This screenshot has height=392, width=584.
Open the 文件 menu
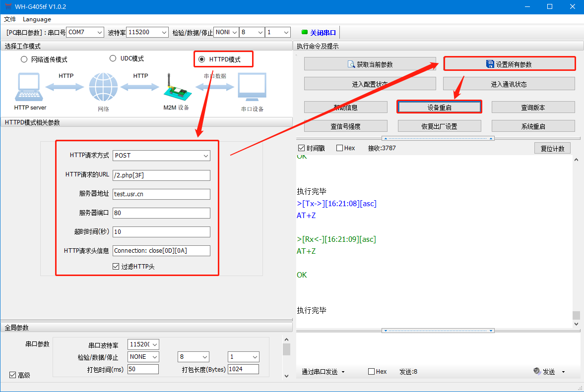[10, 19]
